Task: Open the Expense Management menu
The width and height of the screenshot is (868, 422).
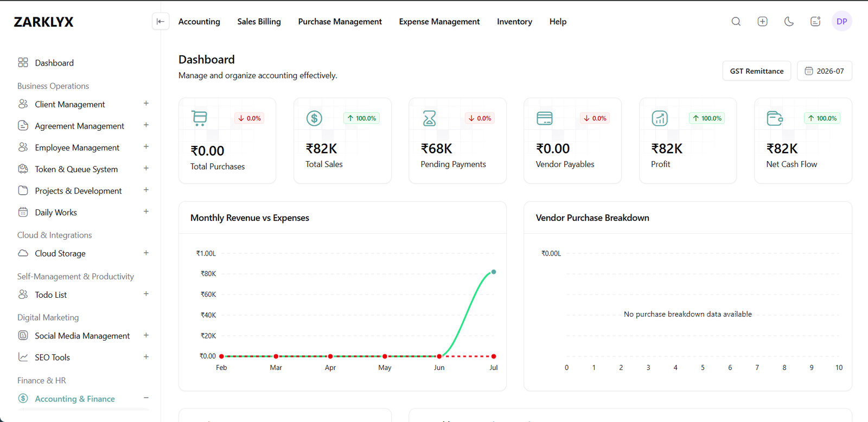Action: 439,22
